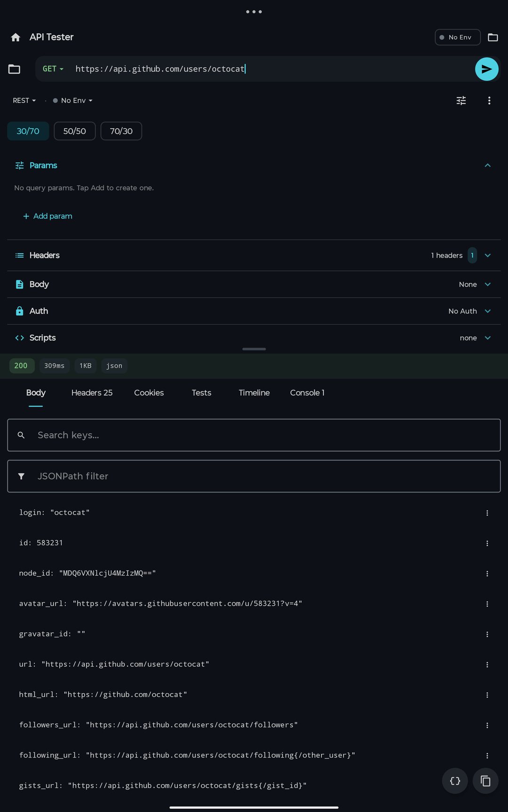
Task: Switch to the Cookies tab
Action: [x=149, y=393]
